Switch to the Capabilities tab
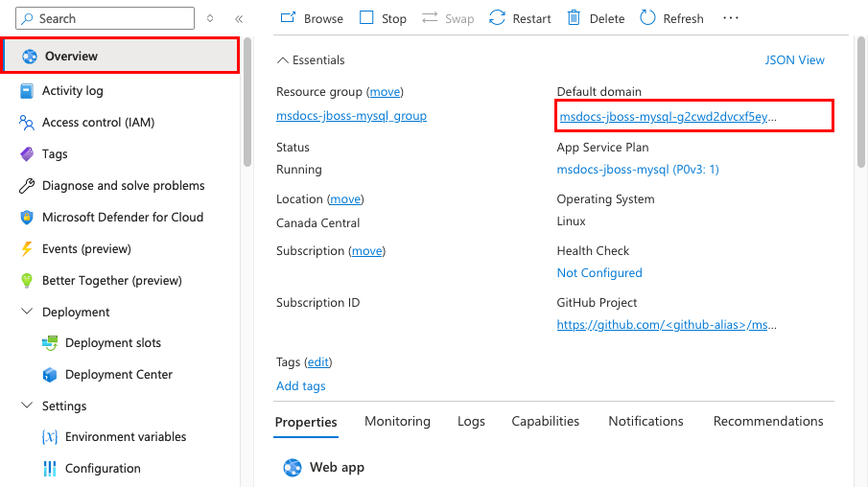The height and width of the screenshot is (487, 868). 545,422
